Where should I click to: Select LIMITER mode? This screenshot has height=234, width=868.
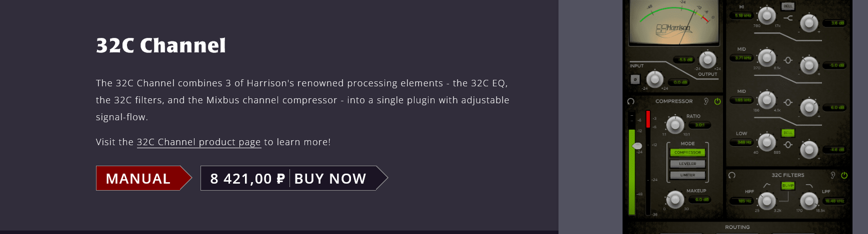point(687,175)
